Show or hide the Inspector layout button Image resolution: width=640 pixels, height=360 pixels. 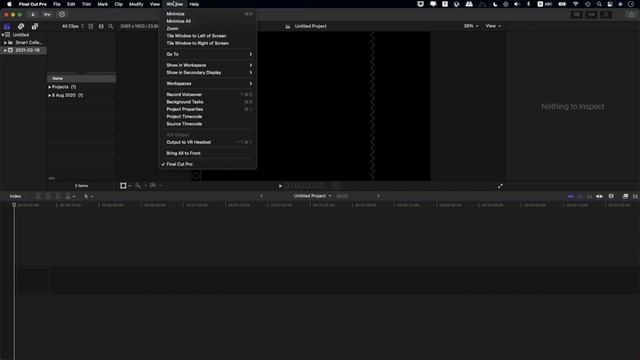coord(606,15)
